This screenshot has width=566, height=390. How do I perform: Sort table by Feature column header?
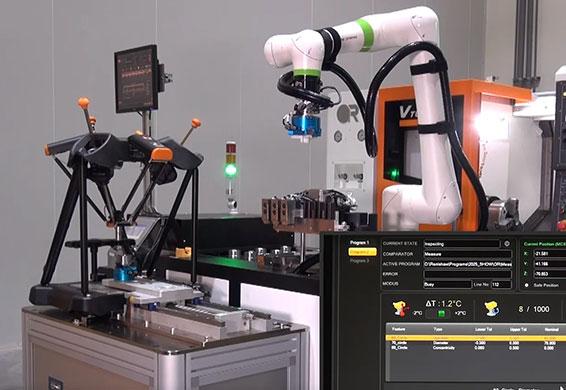399,329
